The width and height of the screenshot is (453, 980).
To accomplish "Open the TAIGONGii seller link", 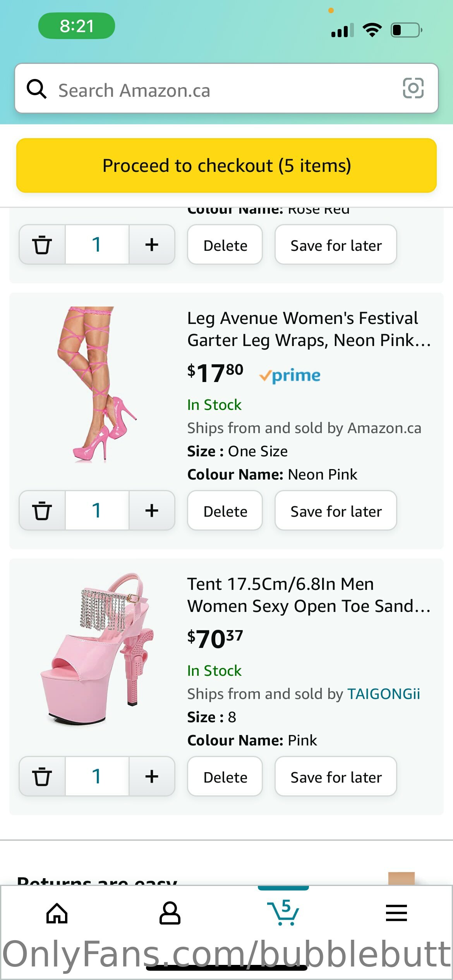I will (383, 694).
